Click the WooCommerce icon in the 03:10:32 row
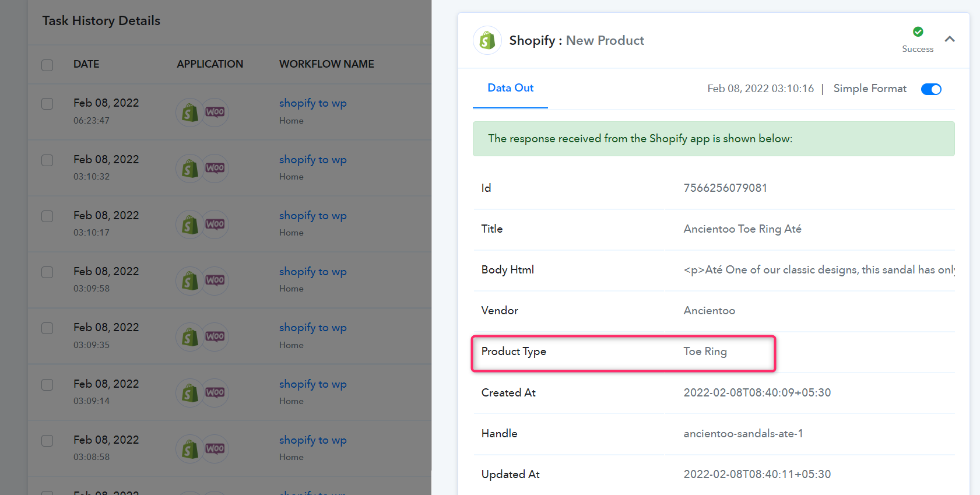The image size is (980, 495). coord(215,168)
